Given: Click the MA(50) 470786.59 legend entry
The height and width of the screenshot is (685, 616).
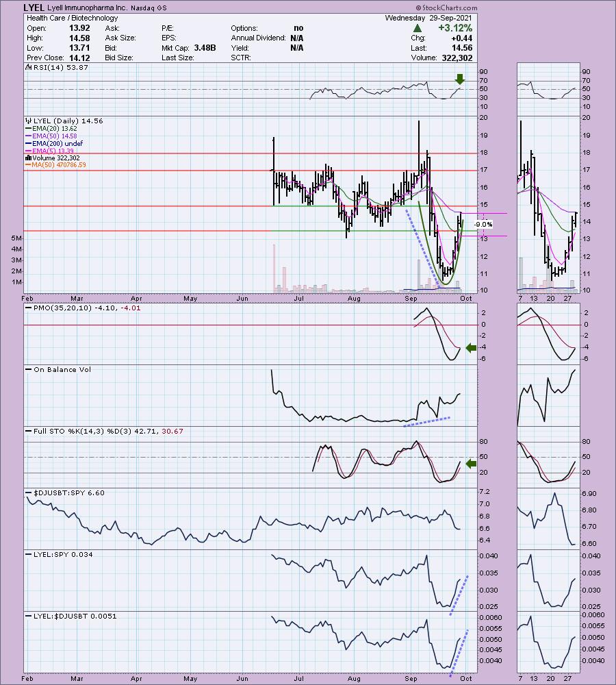Looking at the screenshot, I should [x=59, y=164].
